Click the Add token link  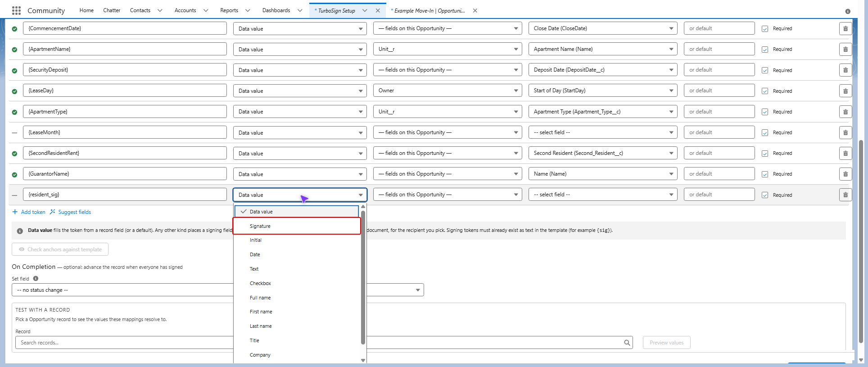tap(29, 212)
